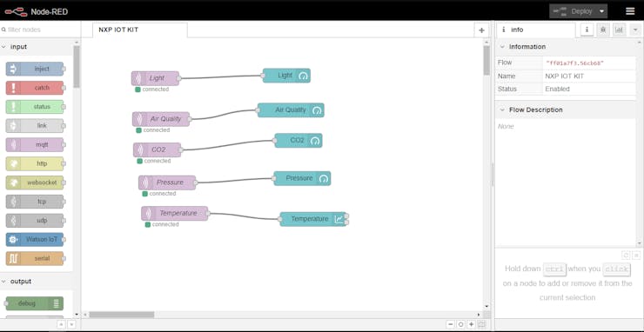Open the Node-RED hamburger main menu
This screenshot has height=332, width=644.
[630, 11]
